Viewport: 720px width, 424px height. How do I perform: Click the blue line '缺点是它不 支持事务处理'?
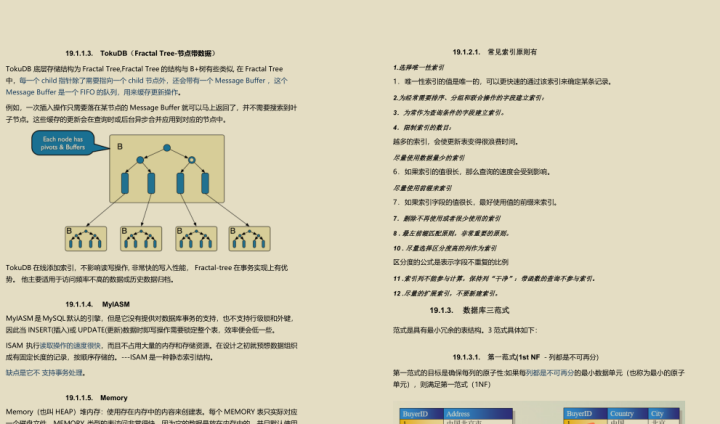pyautogui.click(x=45, y=373)
